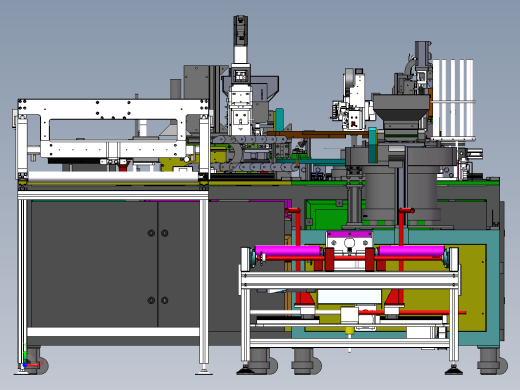Select the small red bracket under the gantry
Screen dimensions: 520x390
123,166
